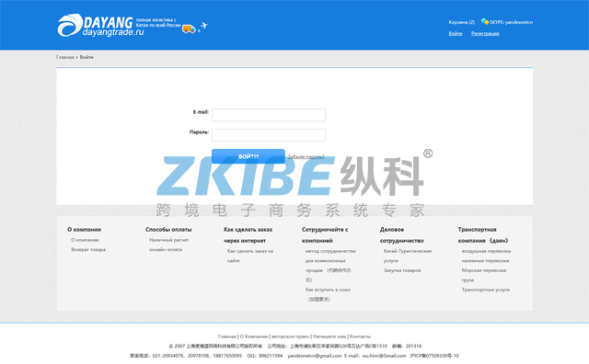Open Как вступить в союз link
589x364 pixels.
pos(328,294)
